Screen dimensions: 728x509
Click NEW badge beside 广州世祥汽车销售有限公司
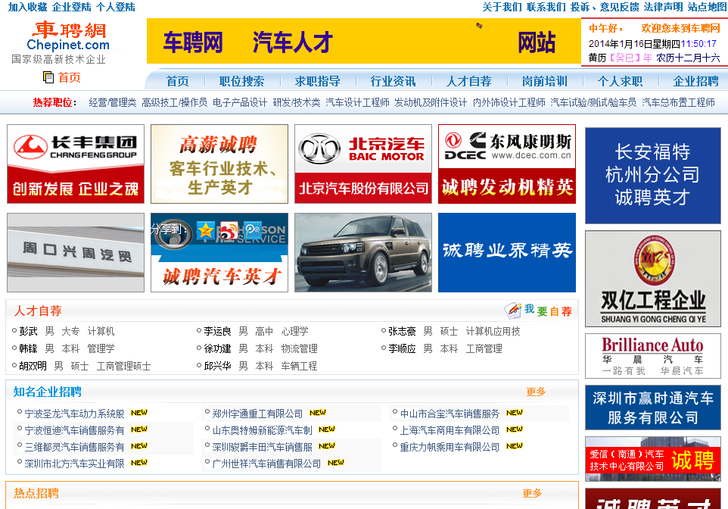336,463
